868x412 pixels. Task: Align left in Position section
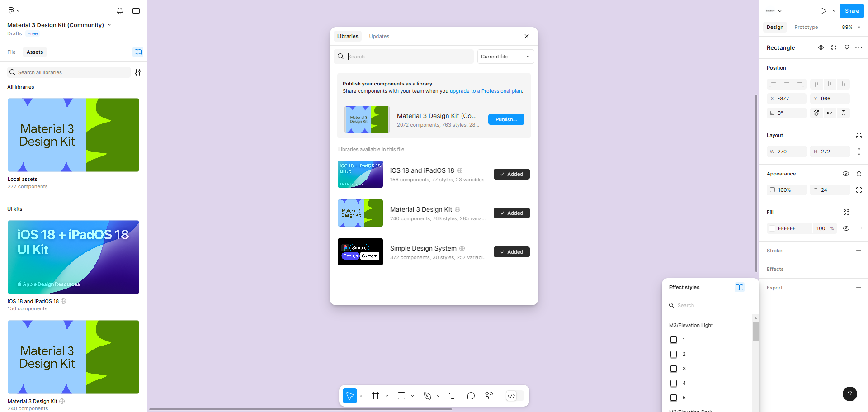point(773,84)
